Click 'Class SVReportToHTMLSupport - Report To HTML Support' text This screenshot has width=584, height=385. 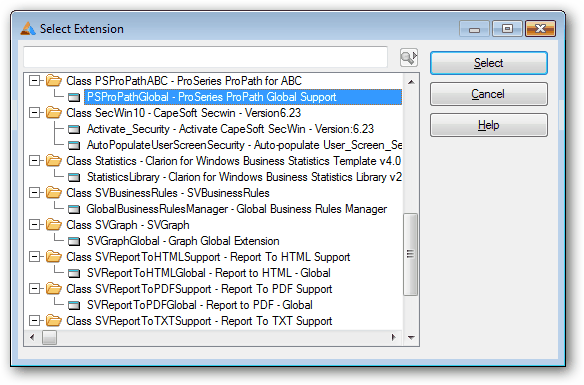click(208, 257)
